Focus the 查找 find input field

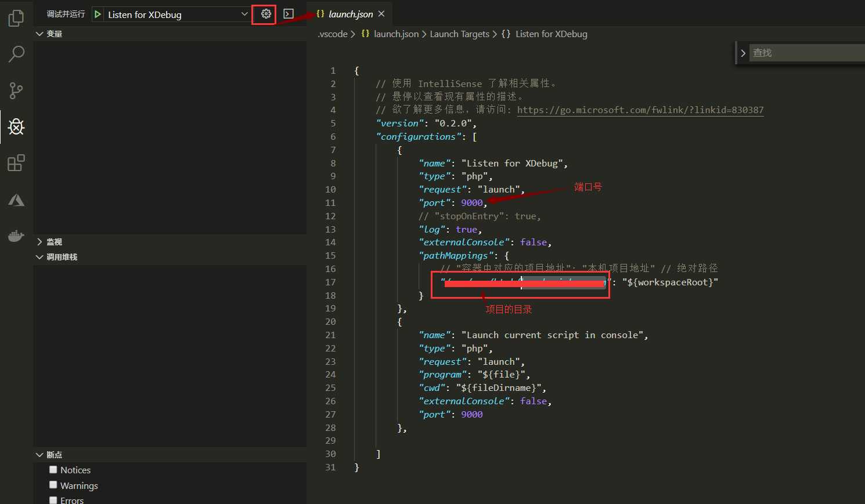(807, 53)
